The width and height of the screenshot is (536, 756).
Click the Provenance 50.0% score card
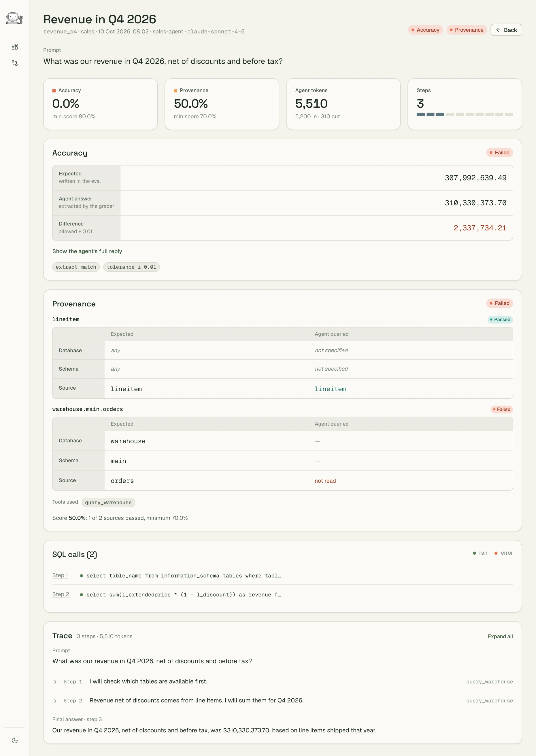pos(222,104)
